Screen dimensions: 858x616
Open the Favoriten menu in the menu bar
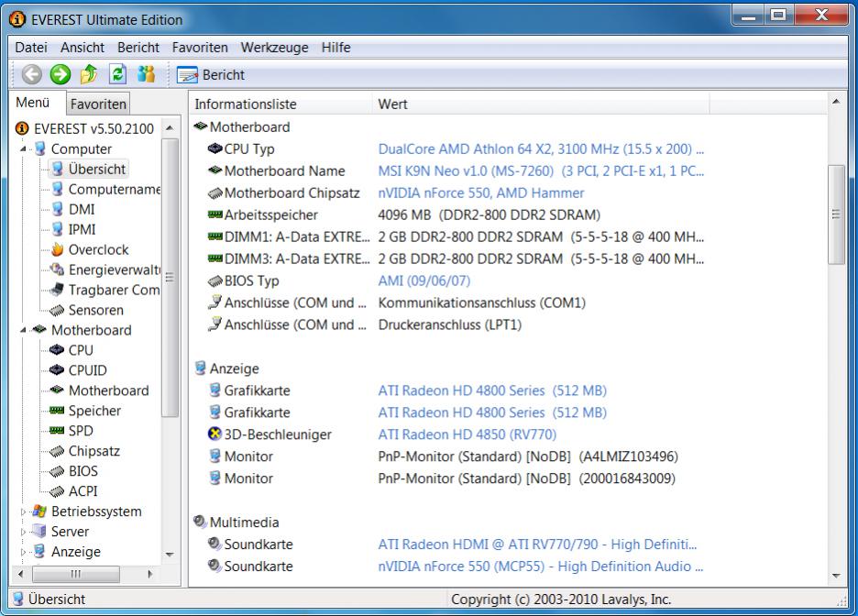click(x=200, y=48)
